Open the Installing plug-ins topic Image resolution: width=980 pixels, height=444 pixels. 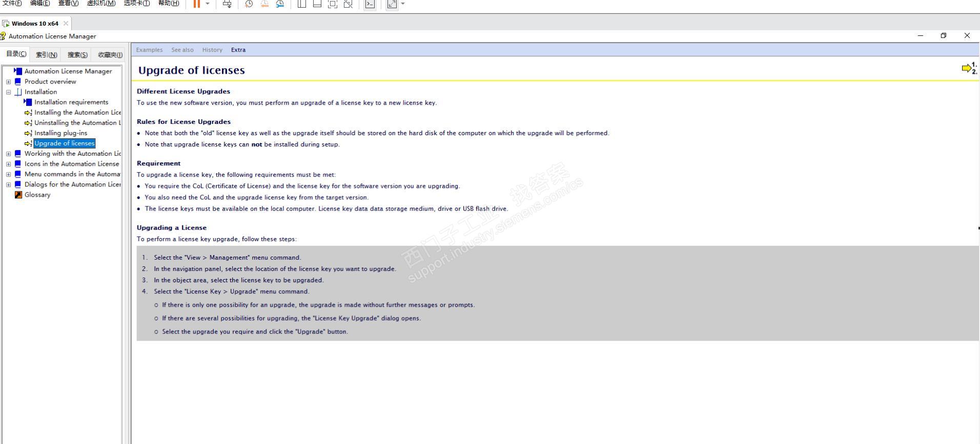60,133
